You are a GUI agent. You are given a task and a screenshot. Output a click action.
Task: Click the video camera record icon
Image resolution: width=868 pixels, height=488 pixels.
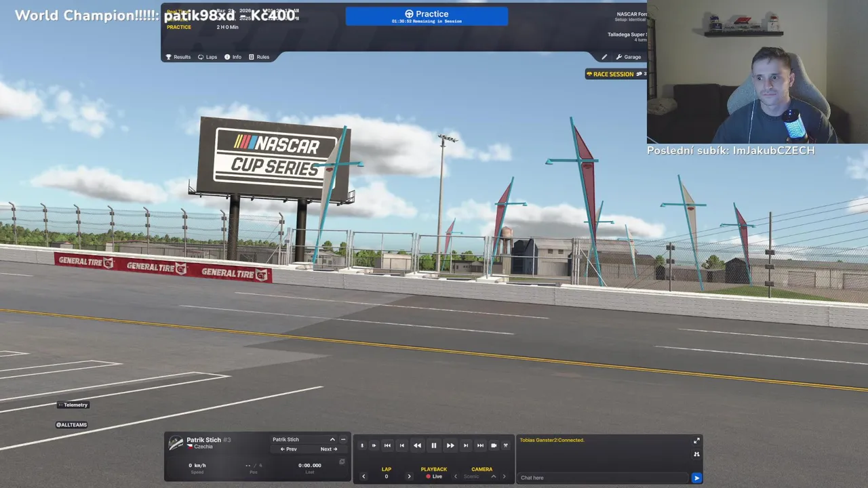(494, 445)
